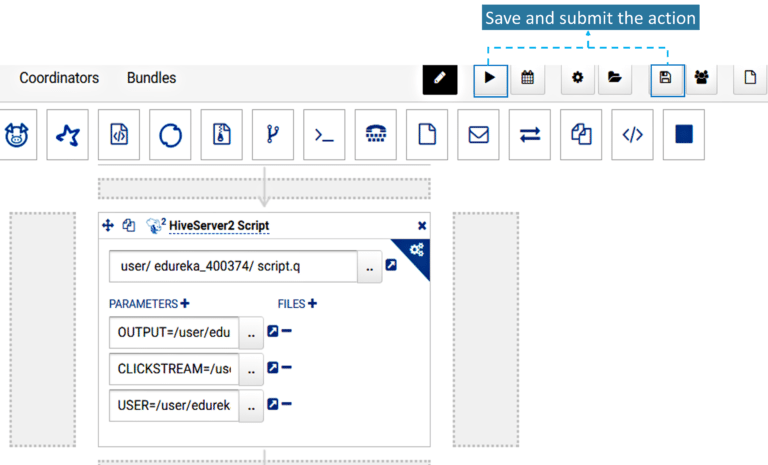The height and width of the screenshot is (465, 768).
Task: Select the Kill node square icon
Action: pos(684,135)
